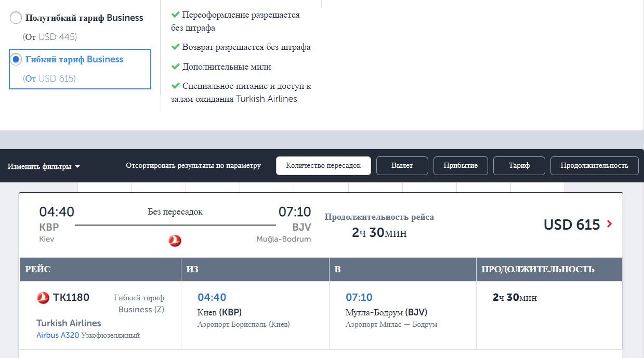644x358 pixels.
Task: Select the 'Гибкий тариф Business' option
Action: (16, 59)
